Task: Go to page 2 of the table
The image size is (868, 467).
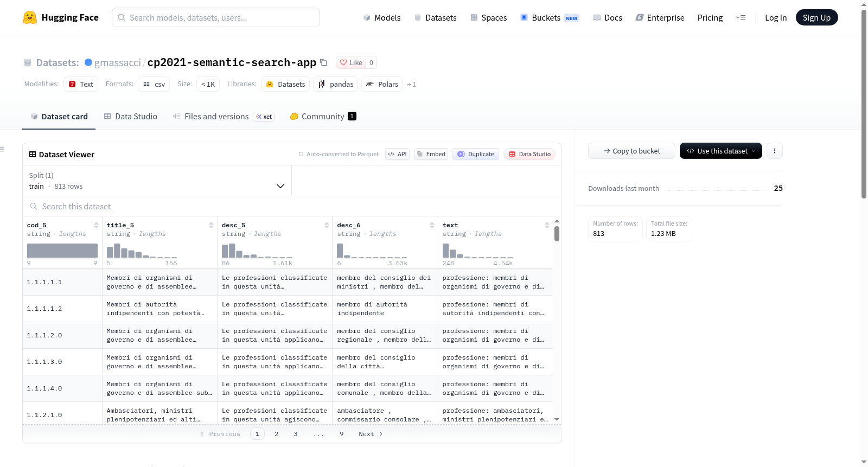Action: click(277, 434)
